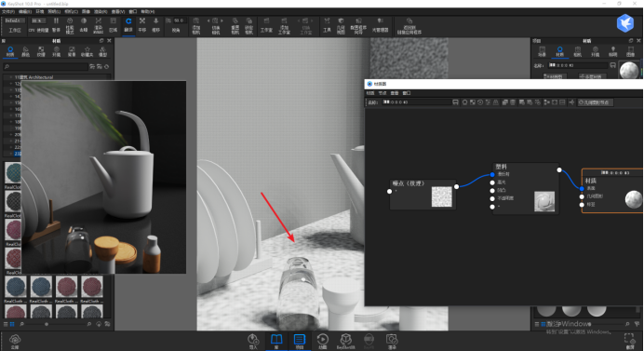Click the Bump socket on the Plastic node
The width and height of the screenshot is (644, 351).
[492, 190]
